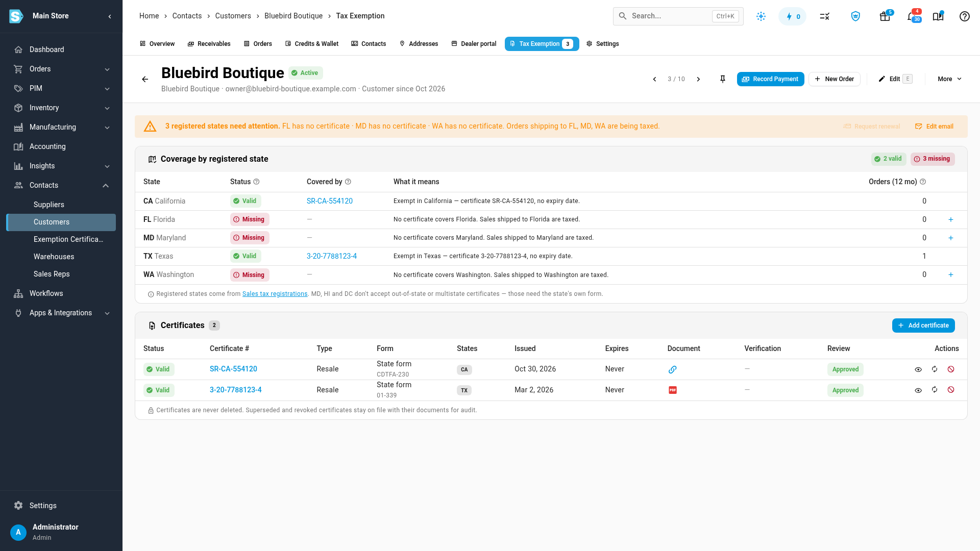Click the New Order button
The height and width of the screenshot is (551, 980).
pyautogui.click(x=834, y=79)
